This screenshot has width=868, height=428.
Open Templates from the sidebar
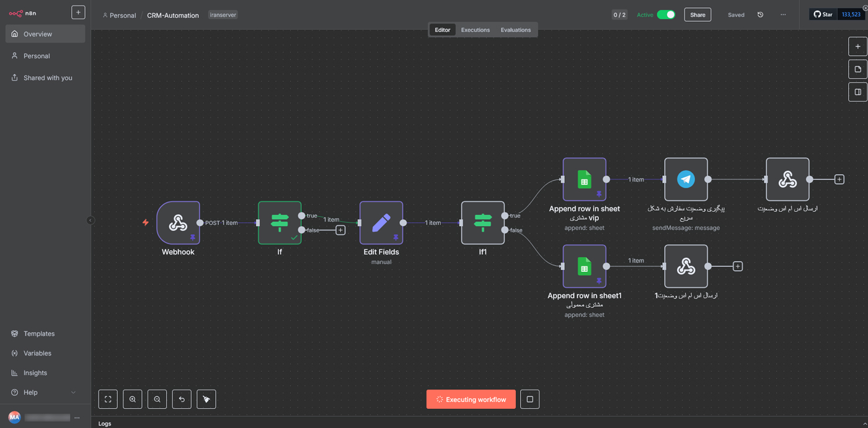[x=39, y=334]
